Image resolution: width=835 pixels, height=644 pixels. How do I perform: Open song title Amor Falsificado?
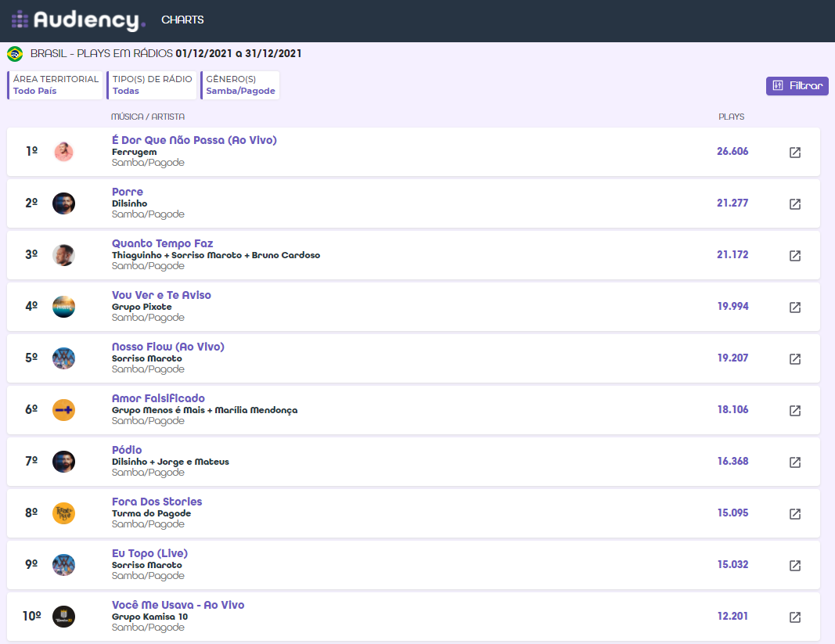pos(158,398)
